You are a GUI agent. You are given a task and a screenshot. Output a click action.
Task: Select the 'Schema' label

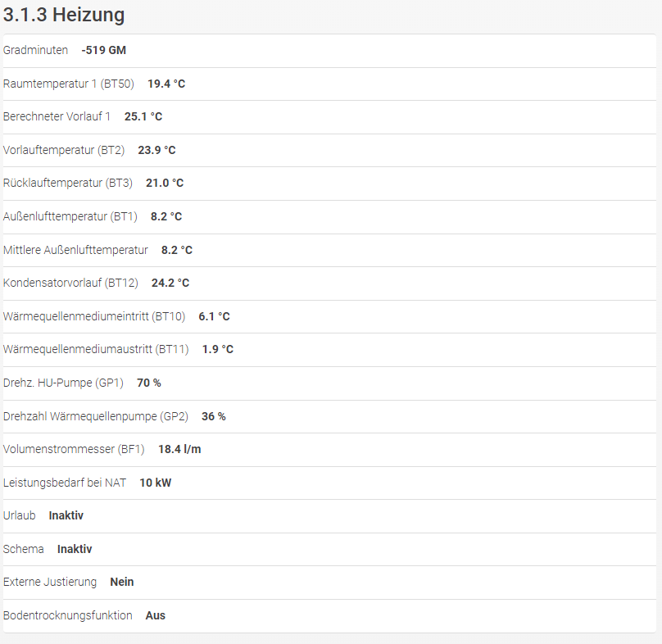tap(24, 549)
